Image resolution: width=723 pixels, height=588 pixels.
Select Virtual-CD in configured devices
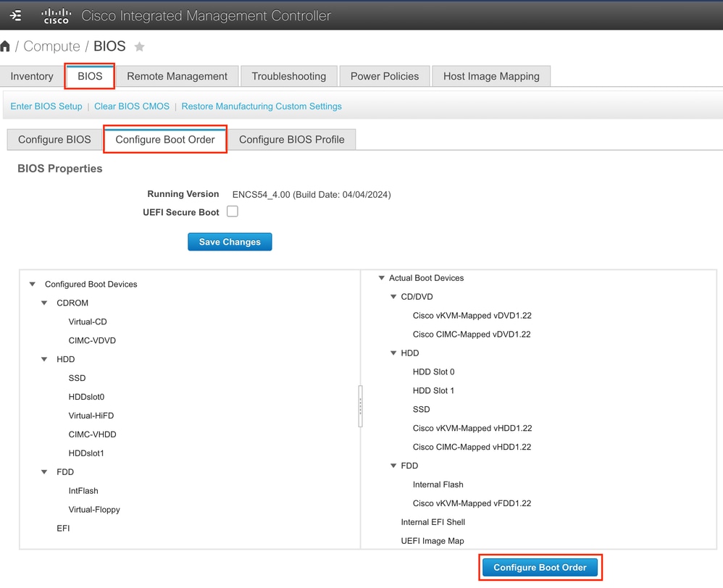pos(88,322)
